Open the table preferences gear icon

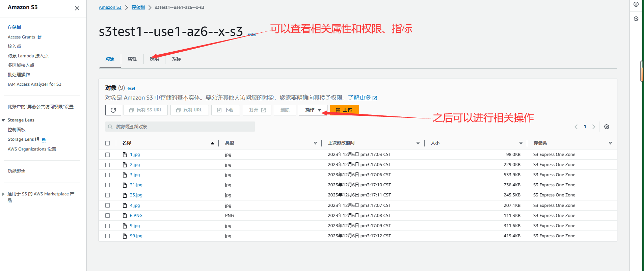607,127
